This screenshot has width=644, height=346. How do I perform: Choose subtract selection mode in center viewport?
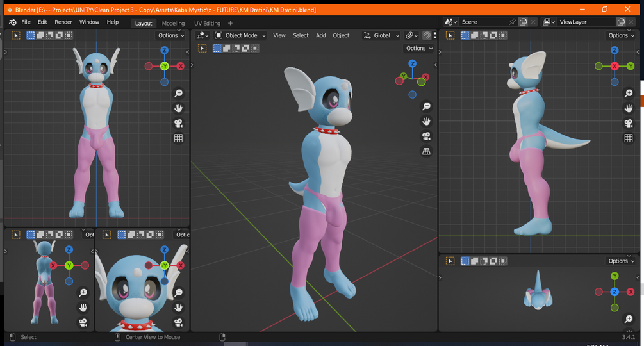(x=236, y=49)
